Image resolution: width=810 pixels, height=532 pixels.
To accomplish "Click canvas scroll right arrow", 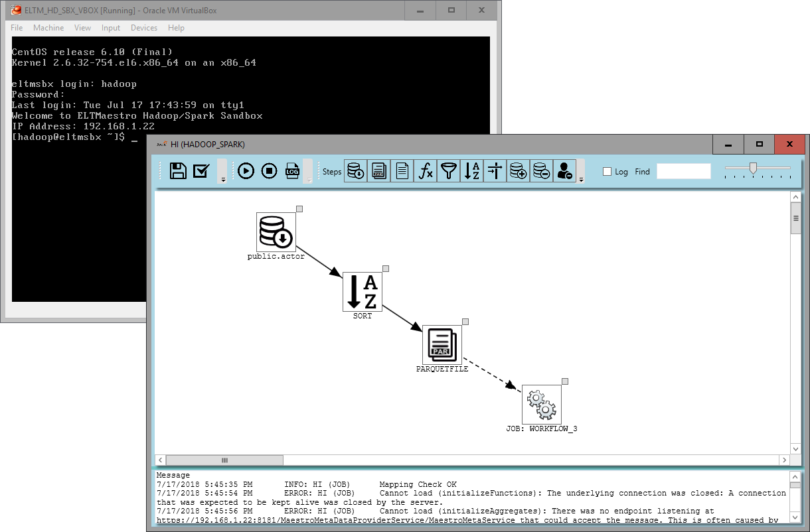I will coord(784,460).
